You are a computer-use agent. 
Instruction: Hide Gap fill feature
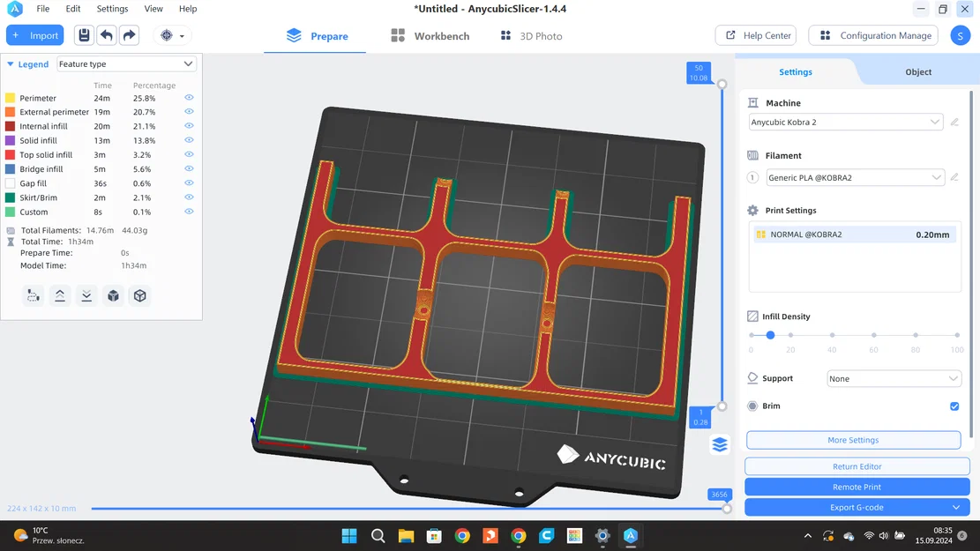click(x=189, y=183)
